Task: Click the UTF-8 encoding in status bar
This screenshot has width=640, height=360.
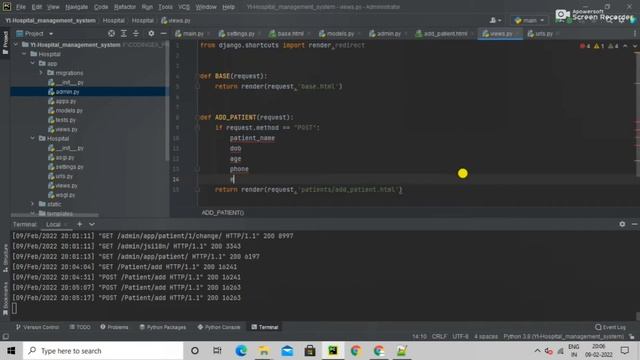Action: click(460, 337)
